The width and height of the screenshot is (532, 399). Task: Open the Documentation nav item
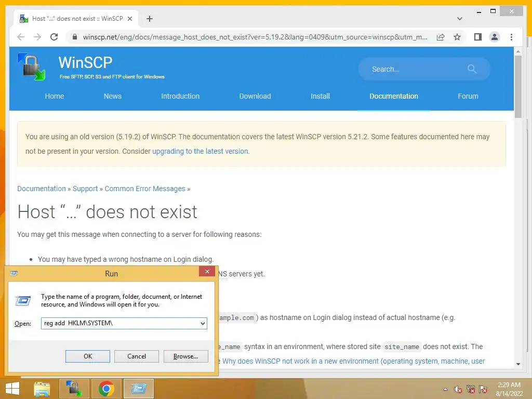coord(394,96)
